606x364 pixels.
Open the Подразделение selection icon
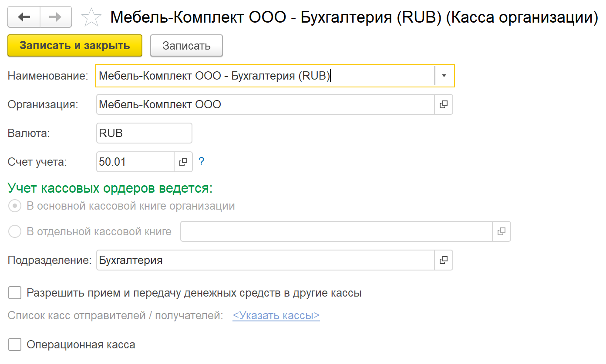click(444, 260)
